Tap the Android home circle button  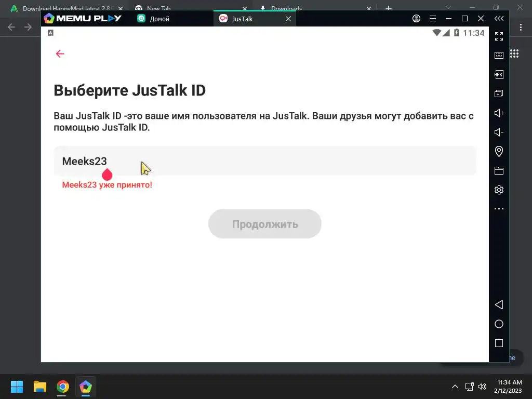[x=499, y=324]
